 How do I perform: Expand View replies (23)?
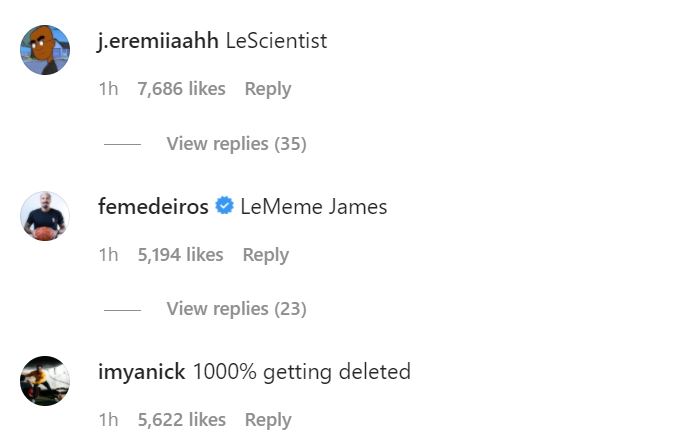click(236, 309)
